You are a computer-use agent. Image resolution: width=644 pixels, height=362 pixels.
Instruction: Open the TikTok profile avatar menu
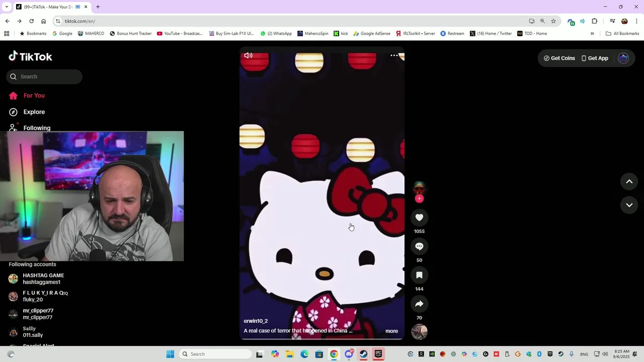pyautogui.click(x=623, y=58)
